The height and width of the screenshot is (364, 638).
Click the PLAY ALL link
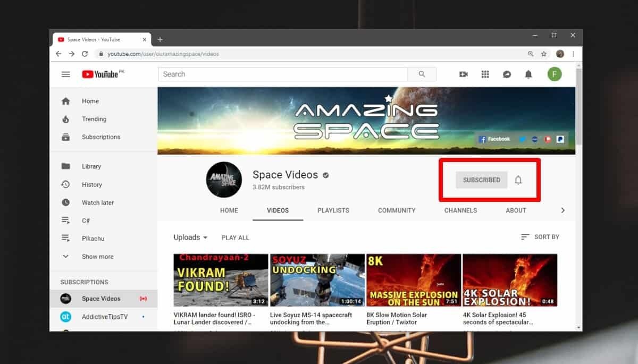pos(235,237)
